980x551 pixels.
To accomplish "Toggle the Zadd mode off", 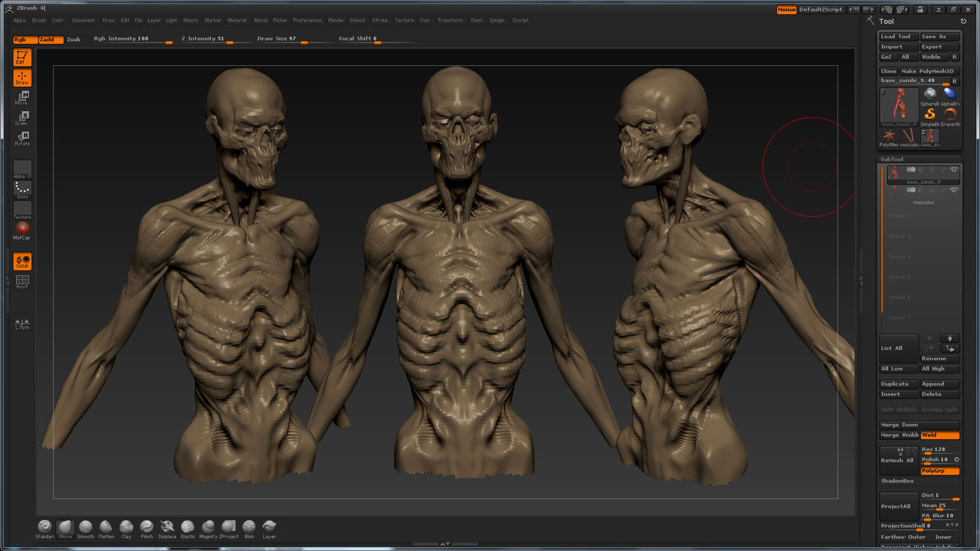I will click(x=51, y=40).
